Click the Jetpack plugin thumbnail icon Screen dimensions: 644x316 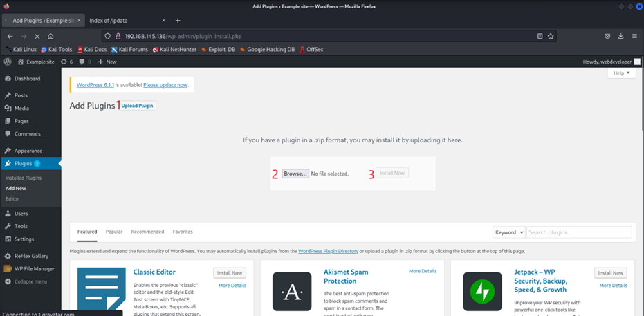pyautogui.click(x=482, y=291)
